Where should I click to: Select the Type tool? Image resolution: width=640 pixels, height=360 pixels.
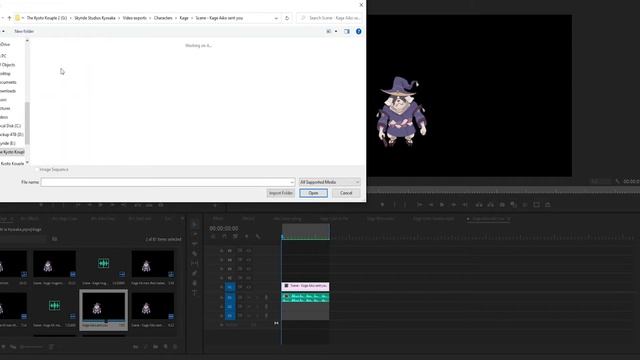coord(195,293)
